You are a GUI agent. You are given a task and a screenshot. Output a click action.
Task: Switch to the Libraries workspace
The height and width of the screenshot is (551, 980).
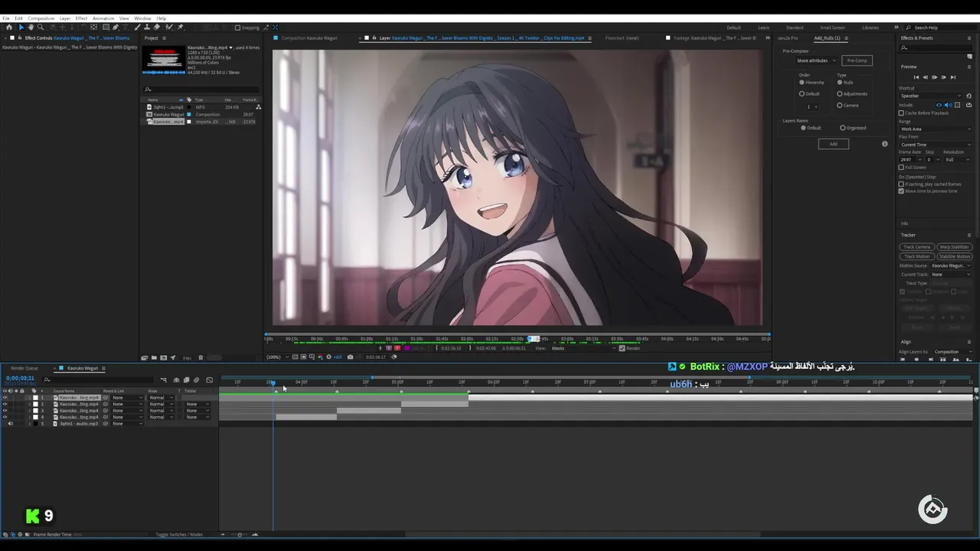(871, 28)
